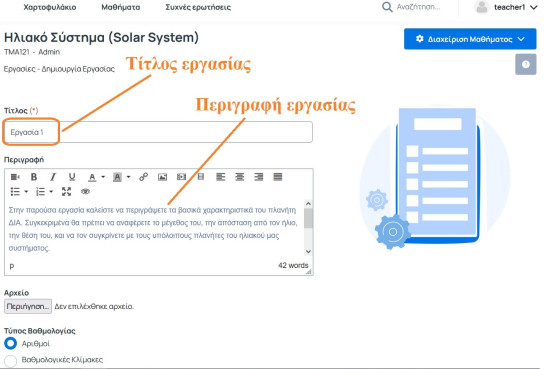Apply italic formatting in the editor
550x369 pixels.
(x=53, y=177)
